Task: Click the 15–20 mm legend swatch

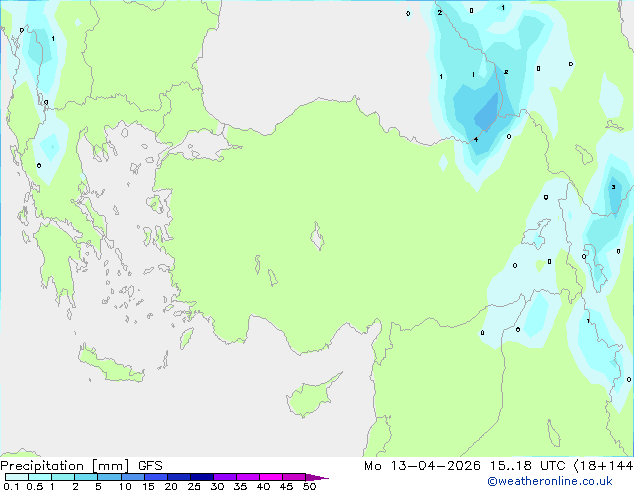Action: pos(156,477)
